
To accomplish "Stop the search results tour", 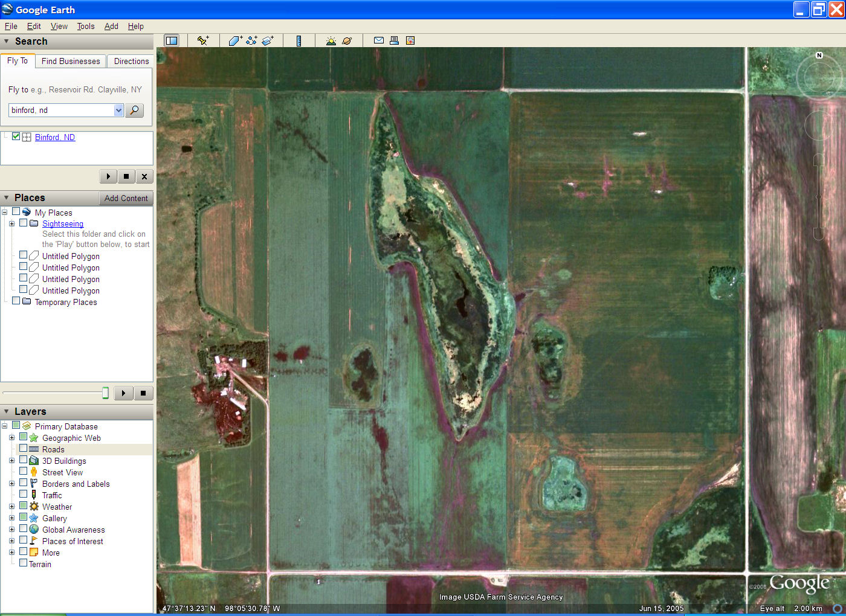I will (x=126, y=176).
